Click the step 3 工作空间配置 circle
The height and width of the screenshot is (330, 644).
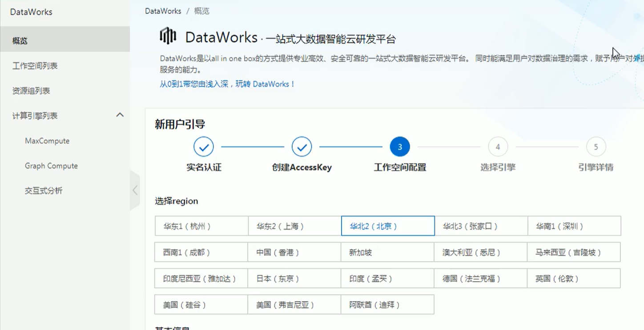400,147
